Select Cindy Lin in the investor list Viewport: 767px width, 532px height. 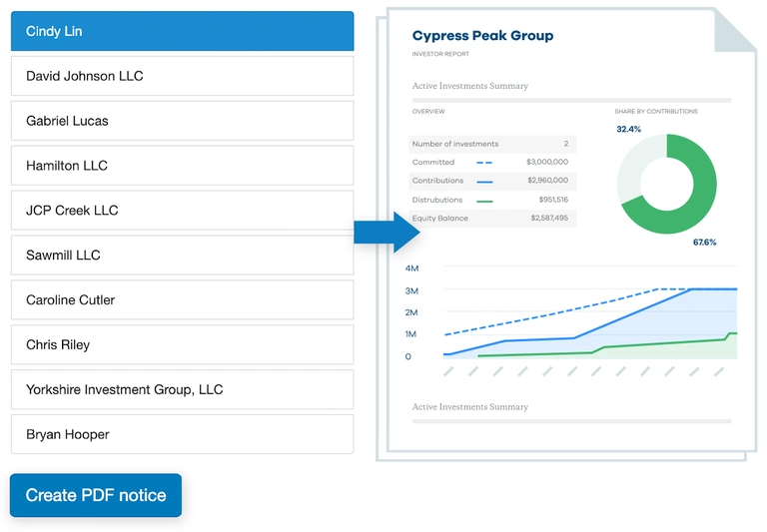coord(182,31)
